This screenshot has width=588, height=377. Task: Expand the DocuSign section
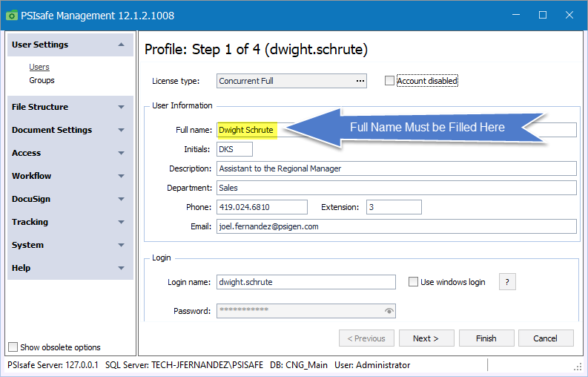point(70,199)
